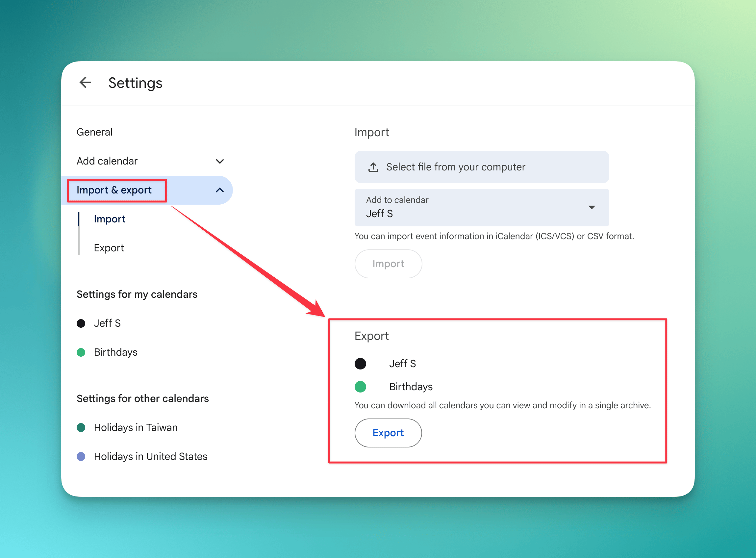Image resolution: width=756 pixels, height=558 pixels.
Task: Open General settings section
Action: 94,132
